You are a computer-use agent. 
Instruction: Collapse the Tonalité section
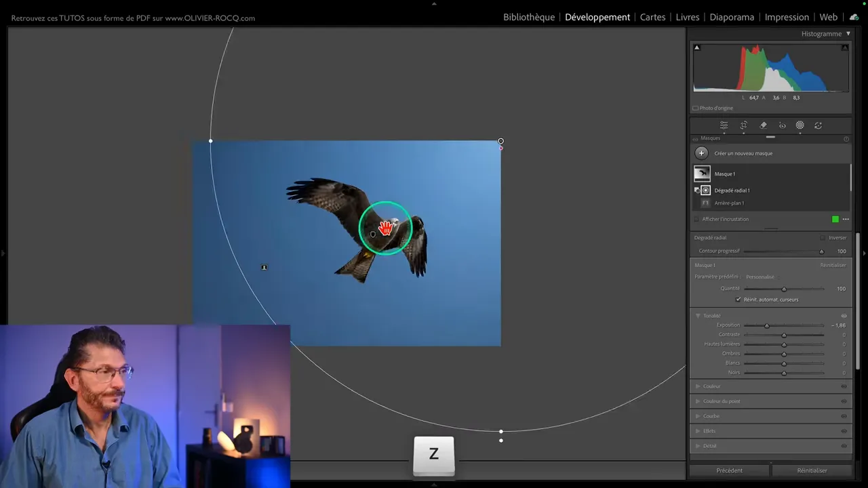[698, 316]
